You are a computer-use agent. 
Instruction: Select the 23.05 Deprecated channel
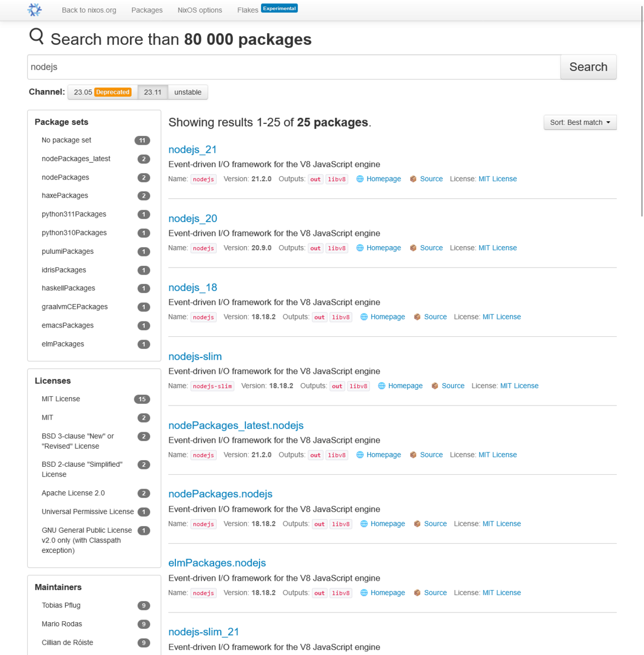(x=102, y=92)
